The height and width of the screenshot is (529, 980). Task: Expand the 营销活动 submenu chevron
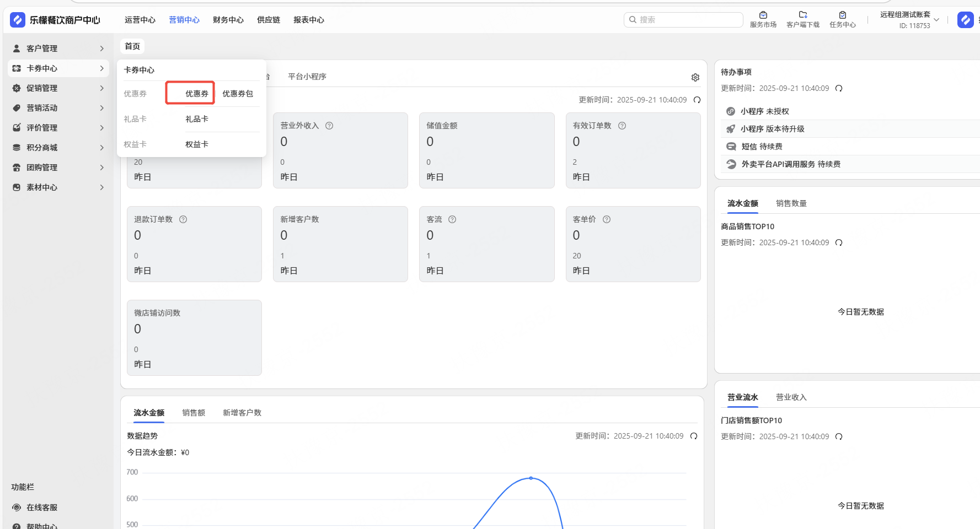[102, 108]
